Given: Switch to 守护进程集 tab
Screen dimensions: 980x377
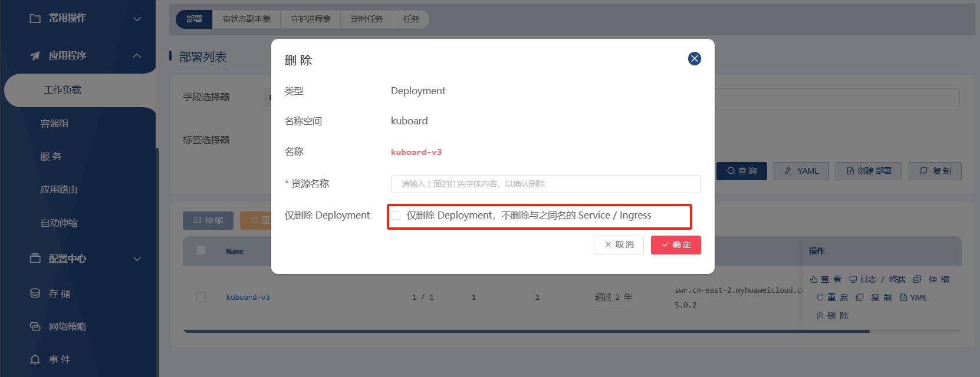Looking at the screenshot, I should pos(311,19).
